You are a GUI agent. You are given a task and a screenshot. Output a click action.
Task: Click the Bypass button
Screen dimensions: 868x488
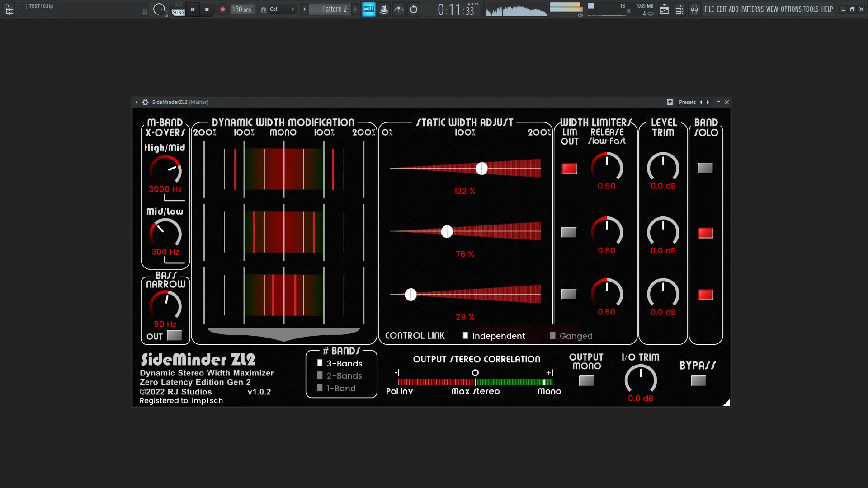698,381
